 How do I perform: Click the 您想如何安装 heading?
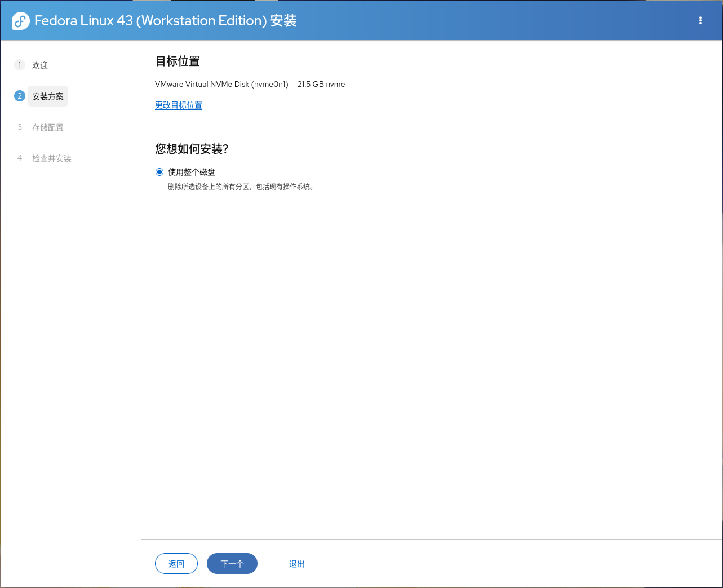[192, 149]
